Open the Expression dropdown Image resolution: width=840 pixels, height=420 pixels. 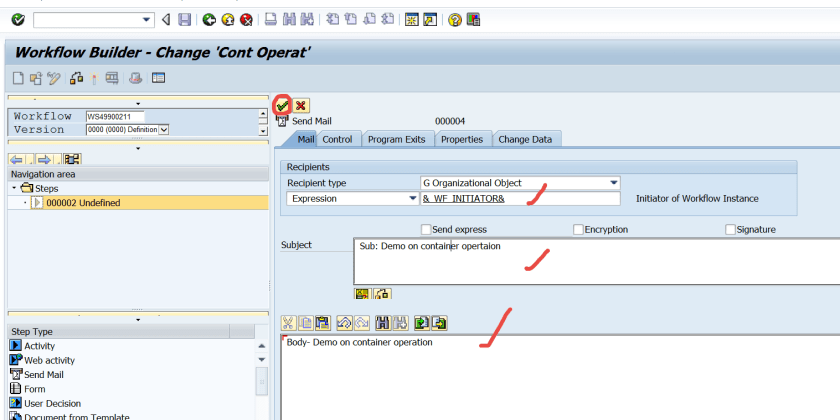click(x=413, y=198)
